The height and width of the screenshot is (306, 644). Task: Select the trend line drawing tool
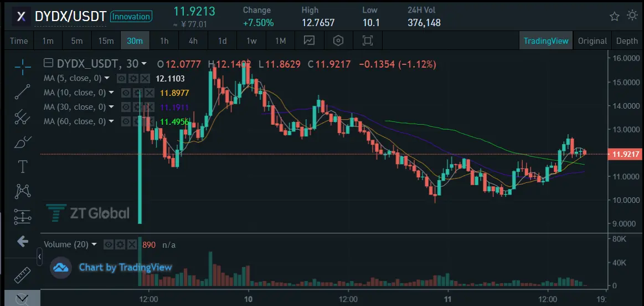tap(23, 91)
